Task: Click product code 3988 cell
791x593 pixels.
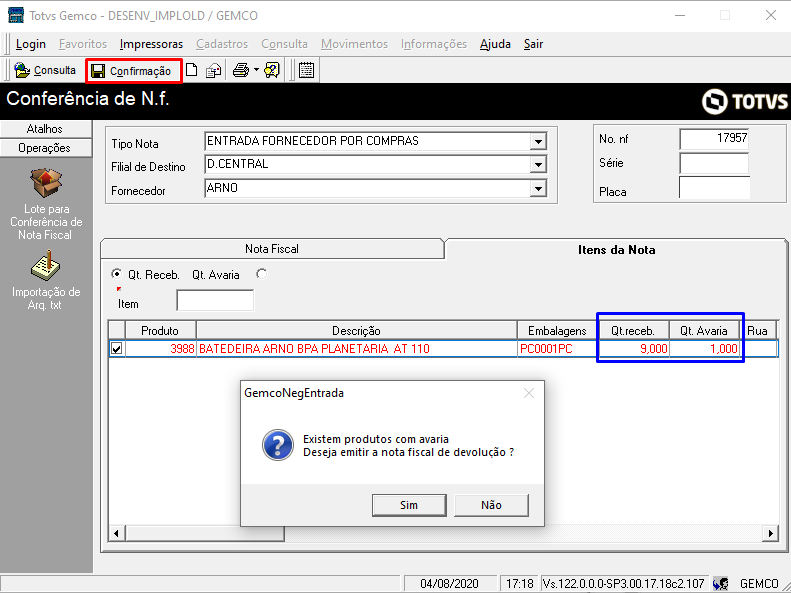Action: click(x=160, y=348)
